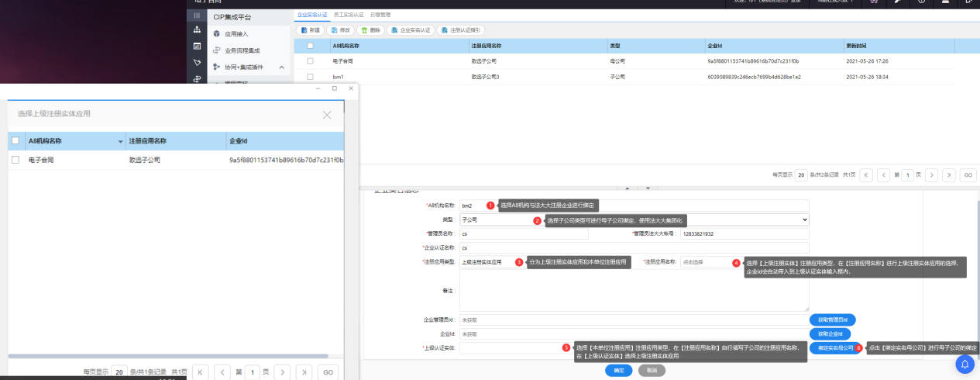Open 企业实名认证 from the toolbar
Image resolution: width=980 pixels, height=380 pixels.
coord(410,30)
